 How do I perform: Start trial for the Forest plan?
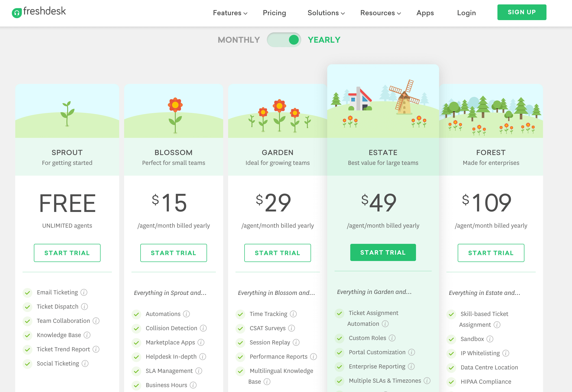(x=491, y=253)
